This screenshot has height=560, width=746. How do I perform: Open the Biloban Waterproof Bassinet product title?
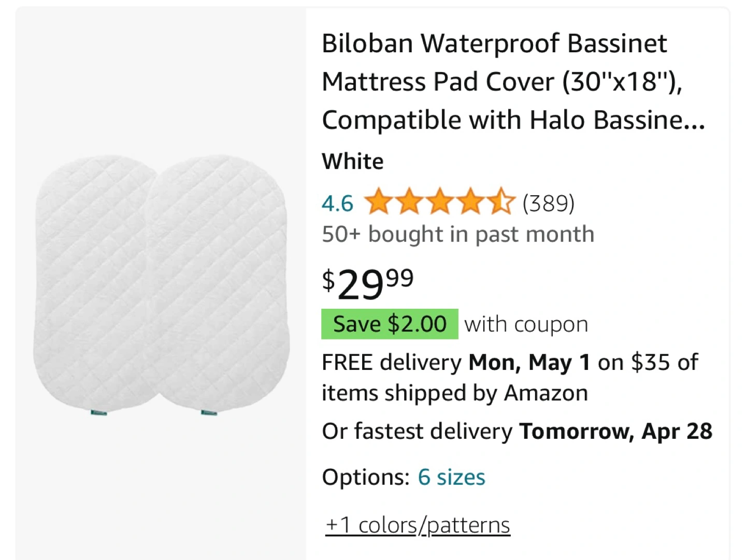[x=513, y=81]
